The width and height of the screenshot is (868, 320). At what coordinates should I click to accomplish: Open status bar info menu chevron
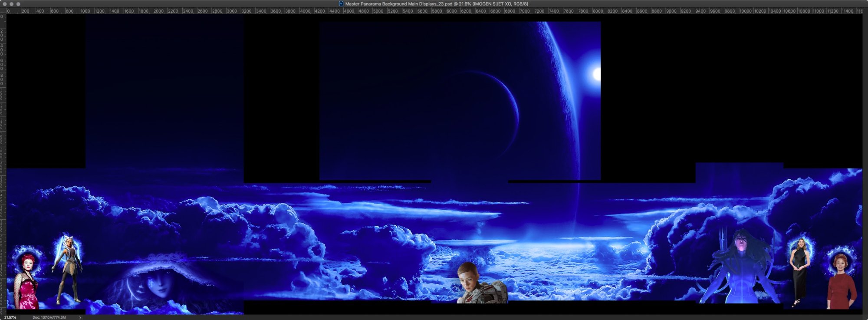click(x=80, y=317)
